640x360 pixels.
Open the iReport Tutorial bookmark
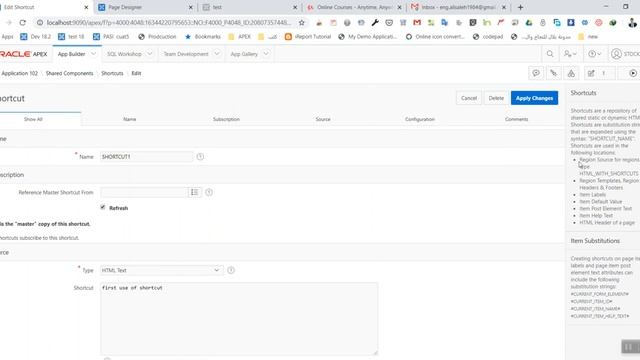308,37
